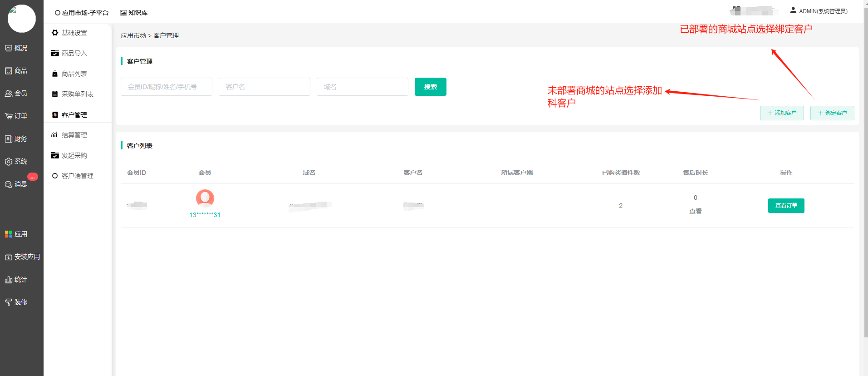Open the 财务 finance section

tap(16, 139)
